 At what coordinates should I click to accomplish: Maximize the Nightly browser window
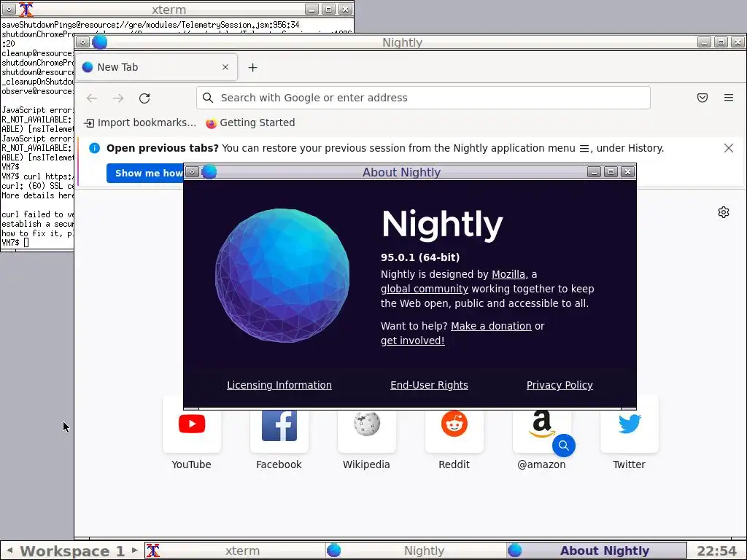point(721,42)
